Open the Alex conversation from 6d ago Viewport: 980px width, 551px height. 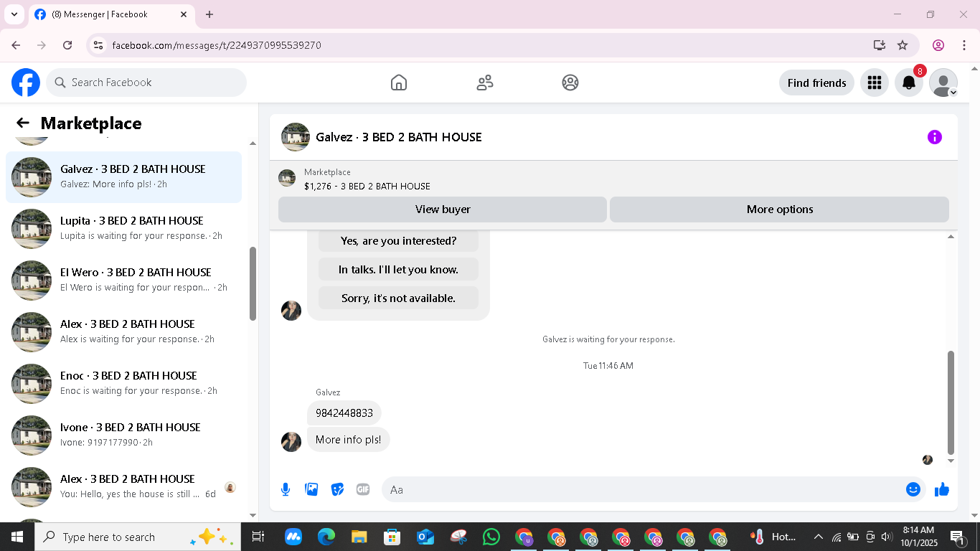123,486
